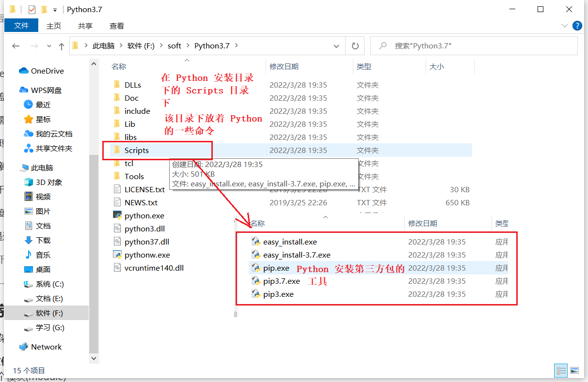This screenshot has width=588, height=382.
Task: Click the properties checkmark quick-access icon
Action: pos(32,10)
